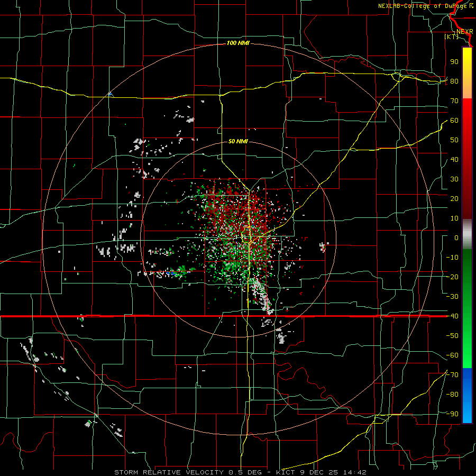476x476 pixels.
Task: Select the 60 value on velocity scale
Action: coord(454,121)
